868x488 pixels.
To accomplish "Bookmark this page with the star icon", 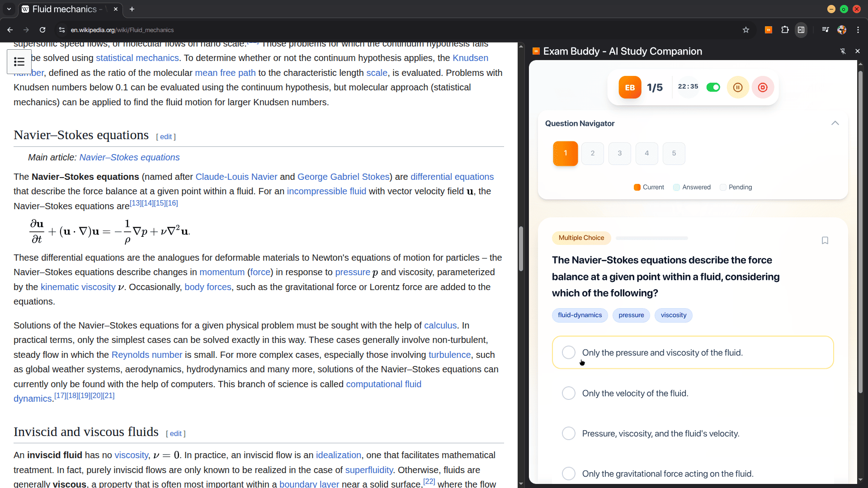I will [746, 30].
